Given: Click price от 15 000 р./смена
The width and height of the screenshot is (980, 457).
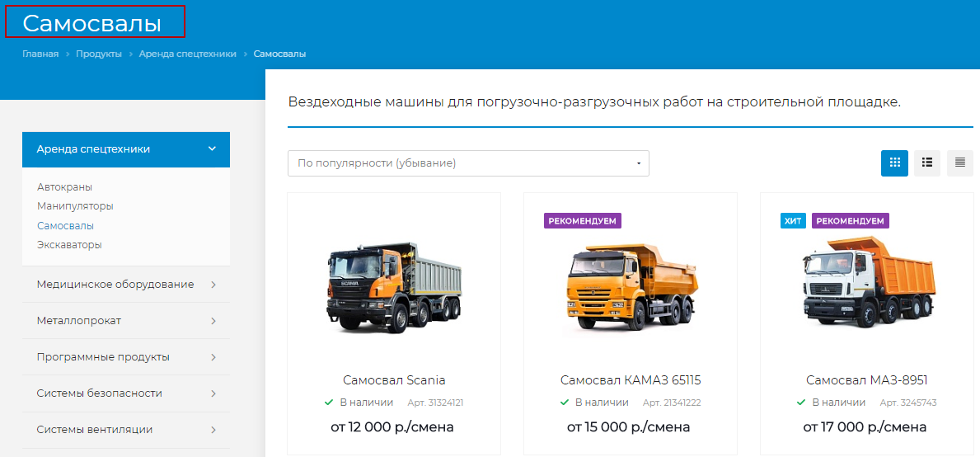Looking at the screenshot, I should [629, 427].
